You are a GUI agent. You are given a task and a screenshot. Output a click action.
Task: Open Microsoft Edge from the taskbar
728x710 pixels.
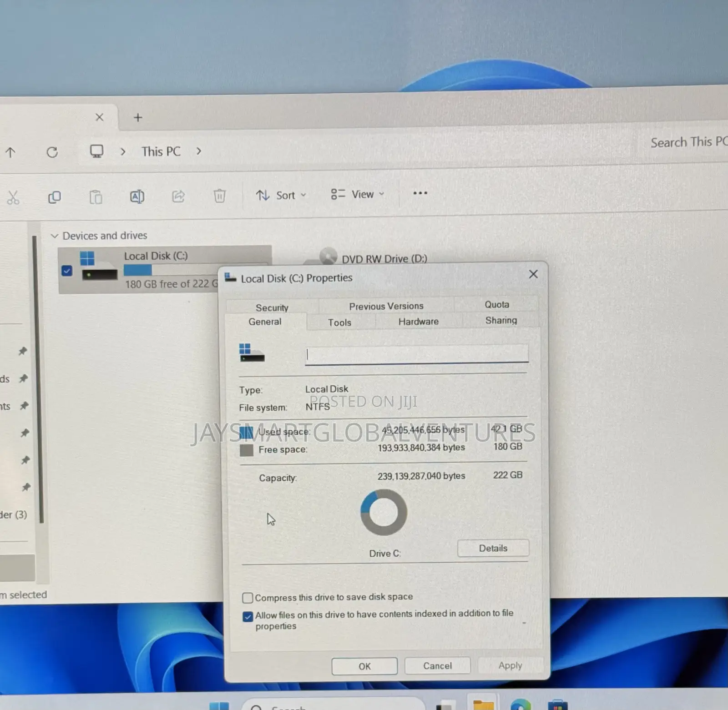tap(521, 705)
